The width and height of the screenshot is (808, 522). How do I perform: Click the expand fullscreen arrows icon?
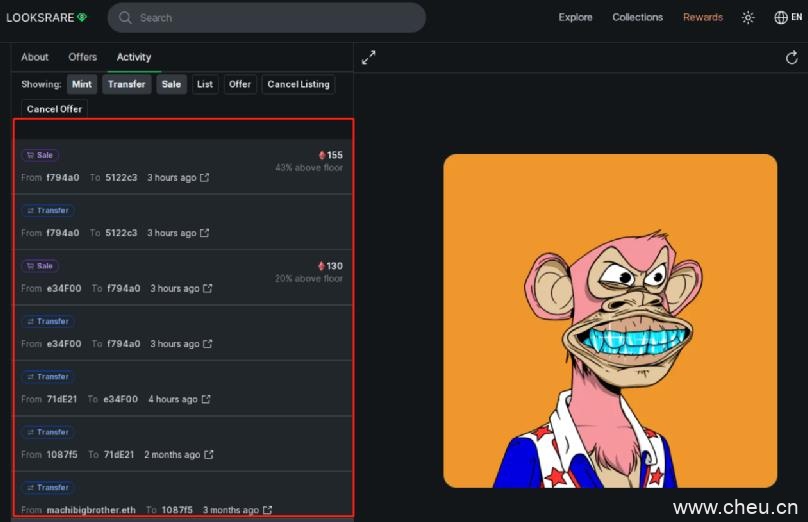(x=368, y=58)
